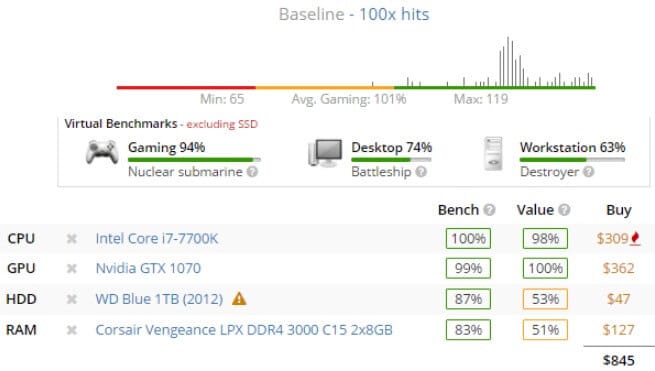Click the Max: 119 label
Screen dimensions: 655x371
click(481, 99)
